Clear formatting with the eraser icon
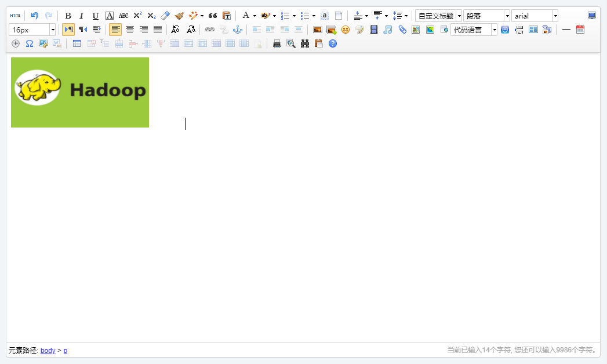The height and width of the screenshot is (364, 607). (165, 16)
